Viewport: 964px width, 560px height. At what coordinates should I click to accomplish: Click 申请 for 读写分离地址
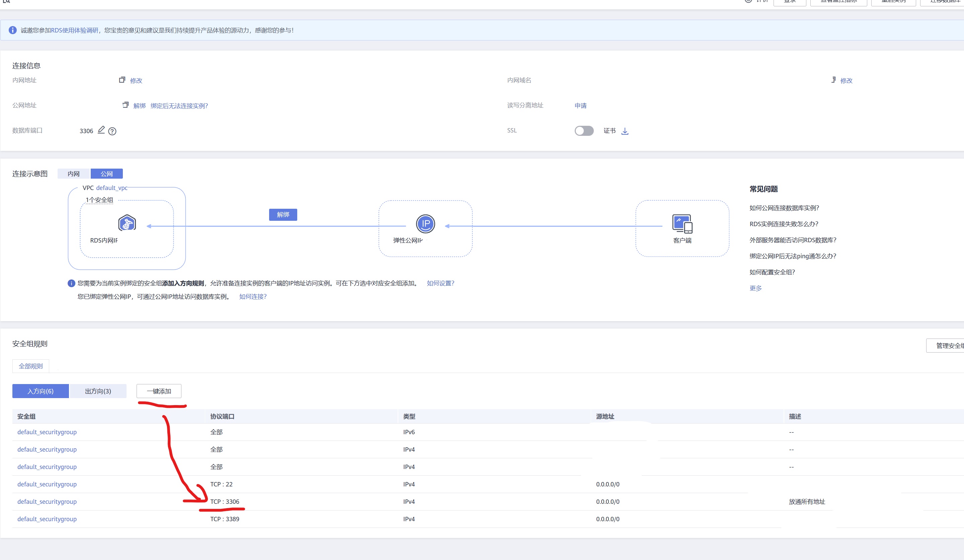[580, 105]
